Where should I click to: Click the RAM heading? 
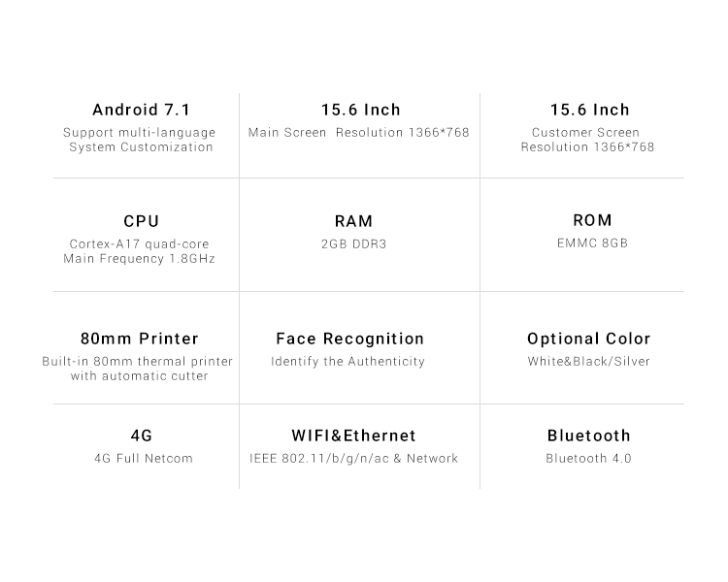353,221
